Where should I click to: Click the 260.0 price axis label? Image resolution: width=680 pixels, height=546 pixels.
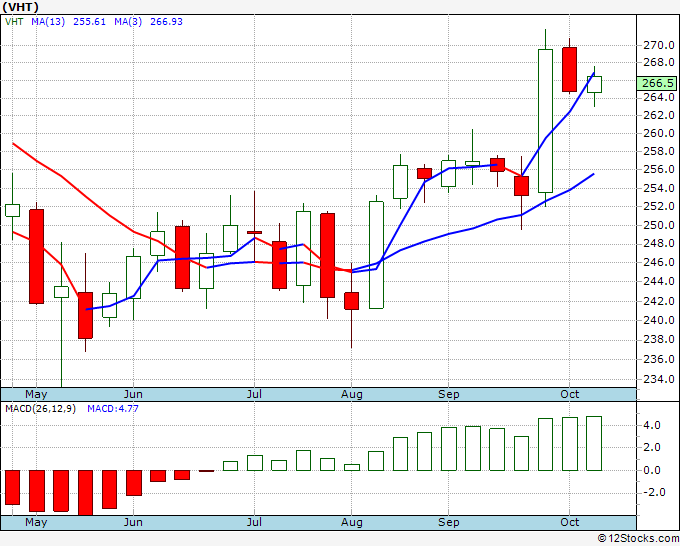pyautogui.click(x=659, y=133)
